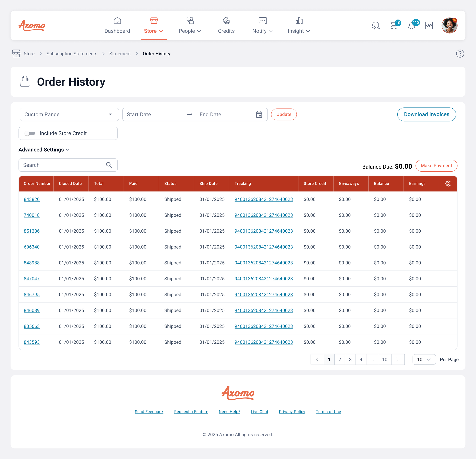Click the Download Invoices button
476x459 pixels.
click(426, 114)
